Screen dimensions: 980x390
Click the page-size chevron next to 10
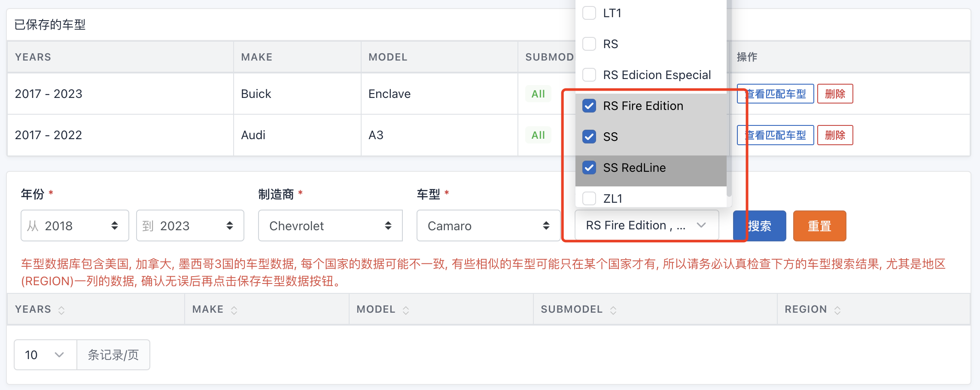pyautogui.click(x=59, y=355)
